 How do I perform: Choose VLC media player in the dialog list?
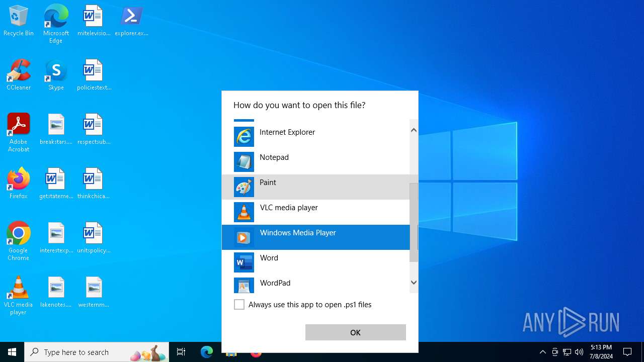pyautogui.click(x=315, y=212)
